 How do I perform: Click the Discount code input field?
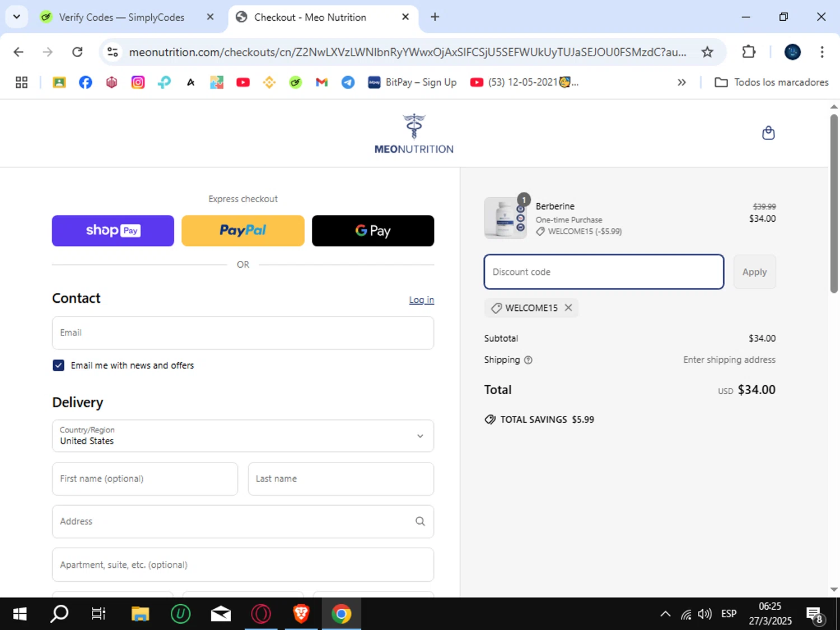(x=604, y=272)
